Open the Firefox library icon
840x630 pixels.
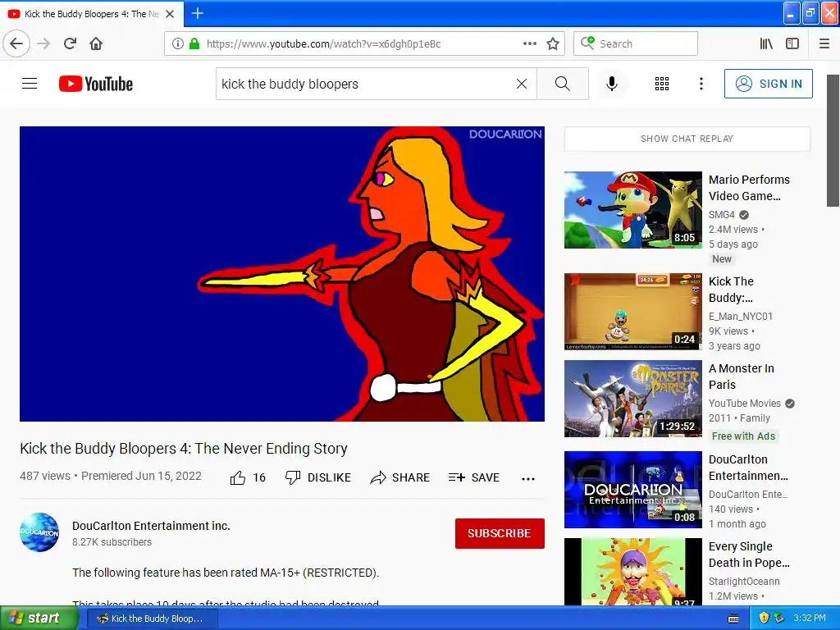point(766,43)
